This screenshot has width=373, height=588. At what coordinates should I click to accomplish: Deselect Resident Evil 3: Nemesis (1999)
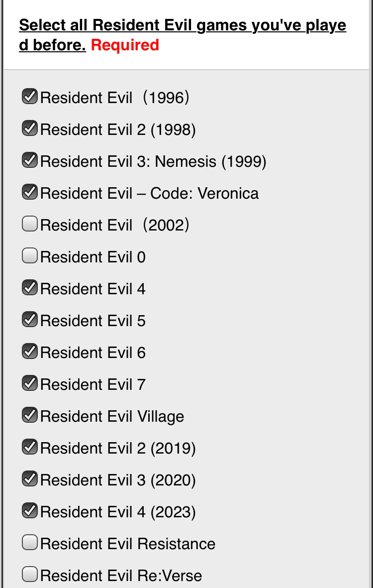coord(29,160)
